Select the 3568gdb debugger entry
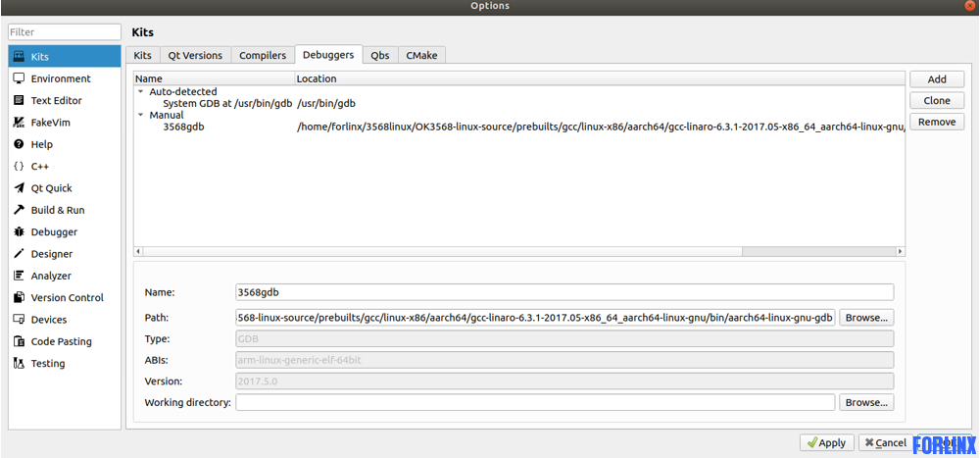 [x=183, y=127]
